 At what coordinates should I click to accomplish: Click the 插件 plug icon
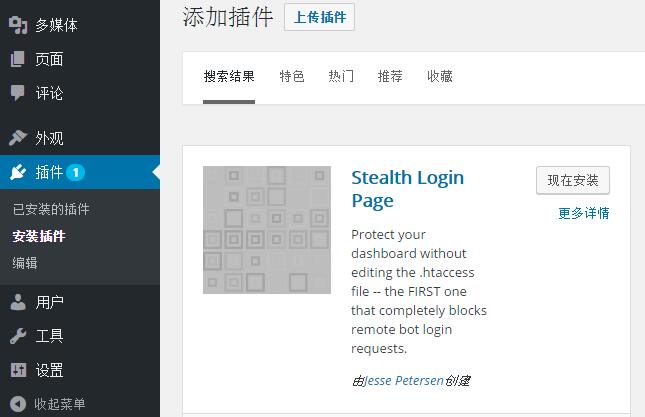18,172
